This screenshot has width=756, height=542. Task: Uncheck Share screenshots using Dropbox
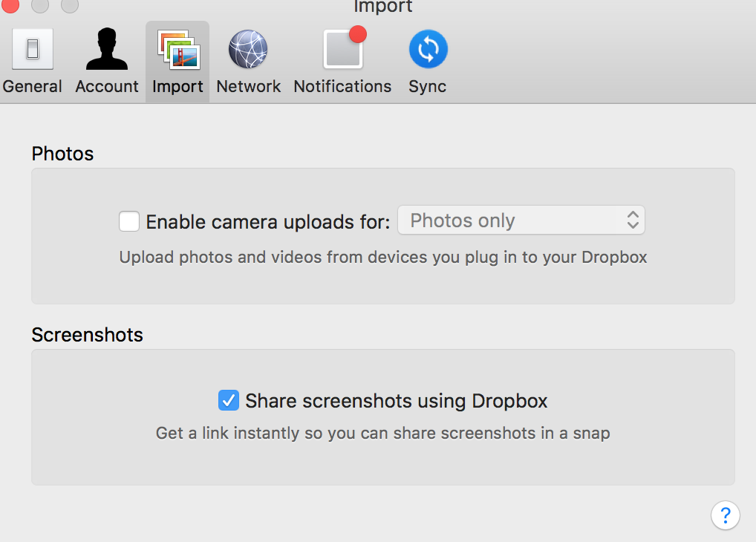229,400
